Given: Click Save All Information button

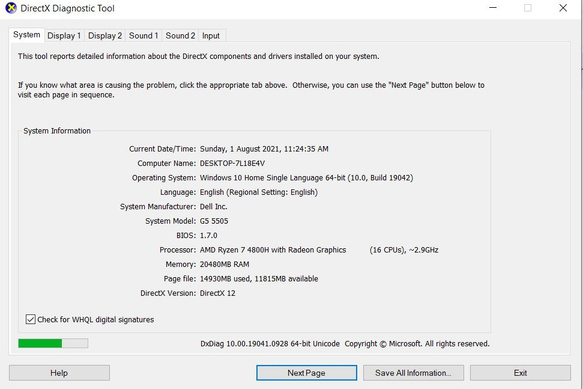Looking at the screenshot, I should coord(413,373).
